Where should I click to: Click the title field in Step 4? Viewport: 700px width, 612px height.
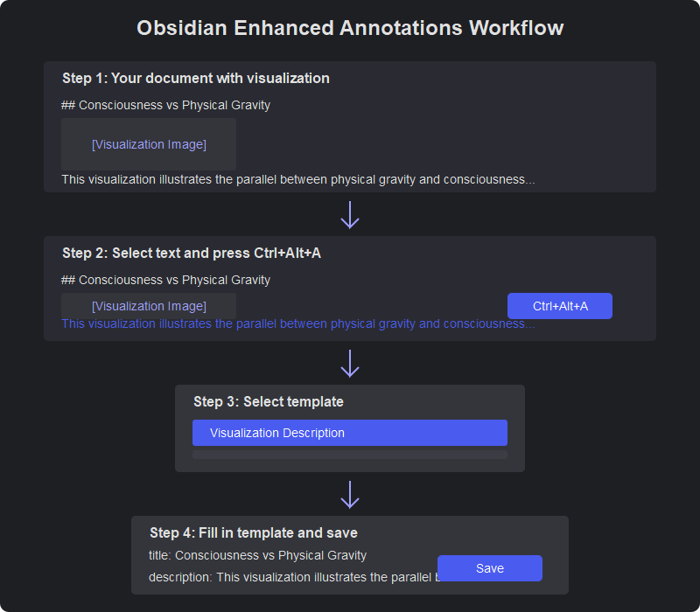tap(257, 555)
